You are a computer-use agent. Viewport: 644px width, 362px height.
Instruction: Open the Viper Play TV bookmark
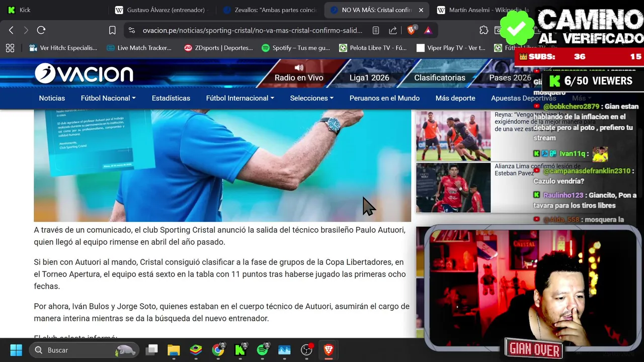coord(451,48)
